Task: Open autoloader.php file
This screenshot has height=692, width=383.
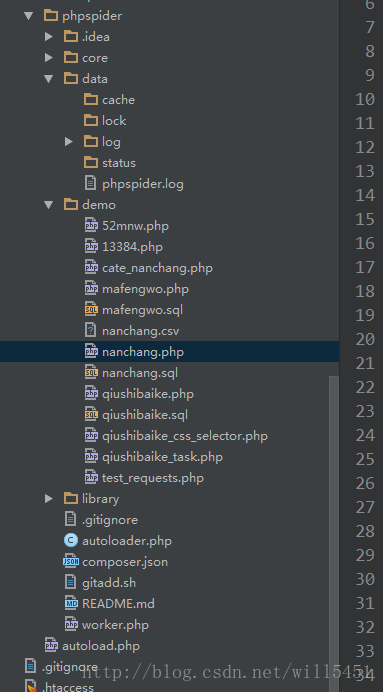Action: coord(127,541)
